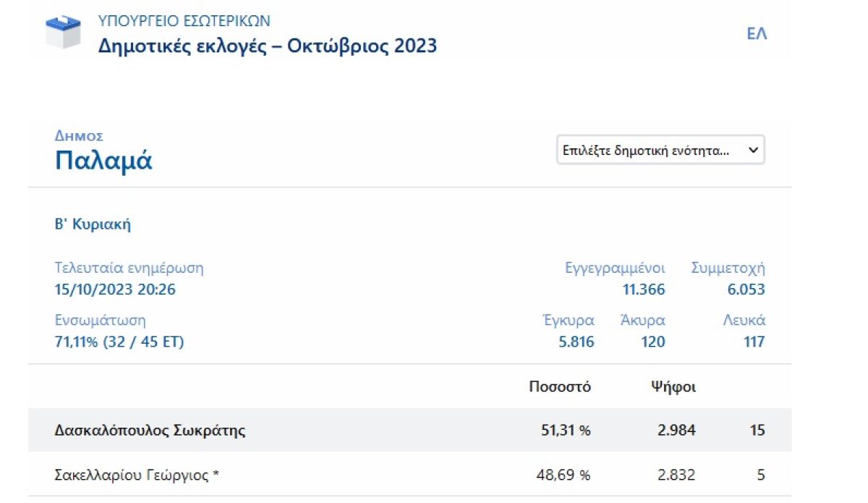Click the Β' Κυριακή round label

tap(93, 224)
